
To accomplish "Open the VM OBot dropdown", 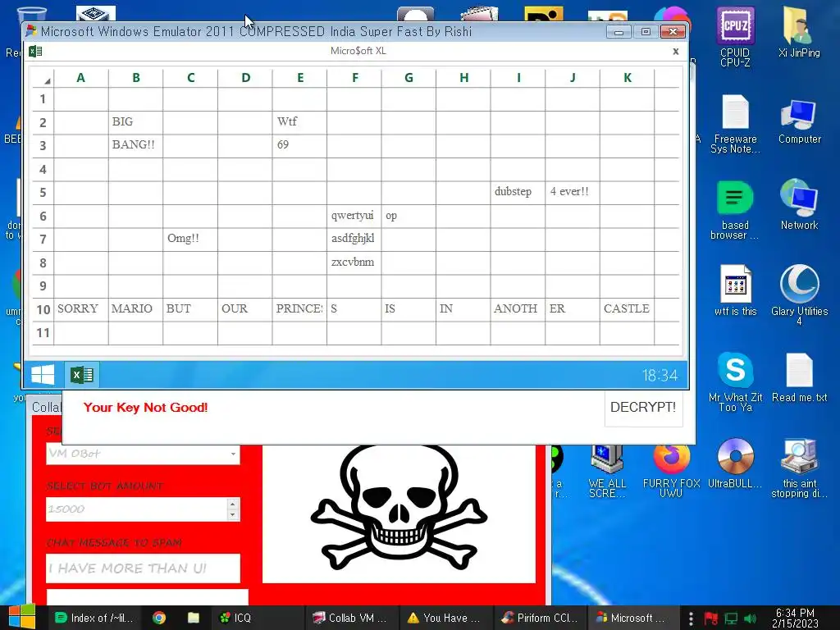I will click(143, 454).
